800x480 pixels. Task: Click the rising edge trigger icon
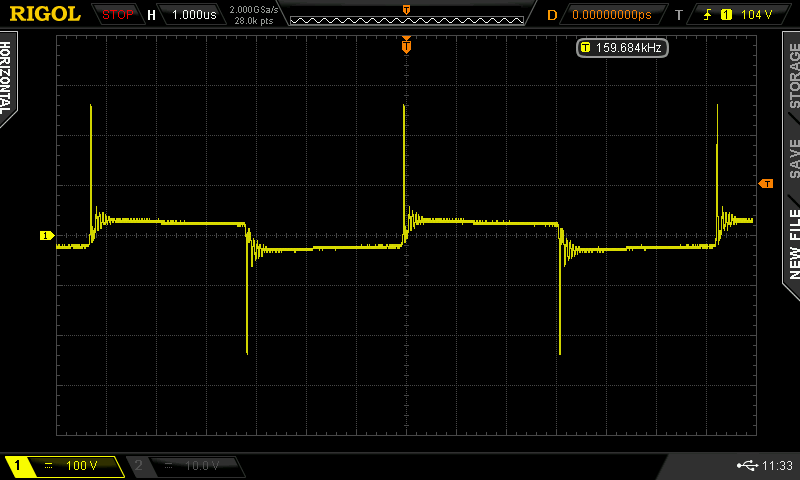click(708, 15)
